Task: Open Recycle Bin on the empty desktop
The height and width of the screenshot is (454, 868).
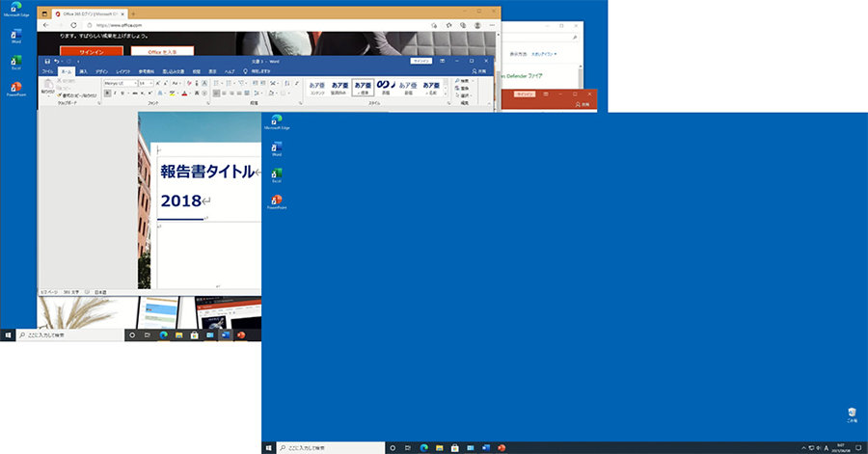Action: tap(852, 414)
